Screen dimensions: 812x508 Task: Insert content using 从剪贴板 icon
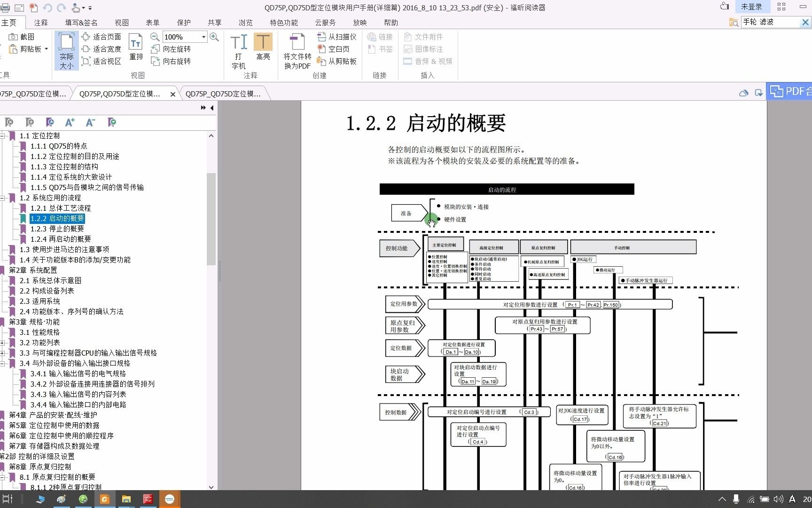[x=321, y=61]
